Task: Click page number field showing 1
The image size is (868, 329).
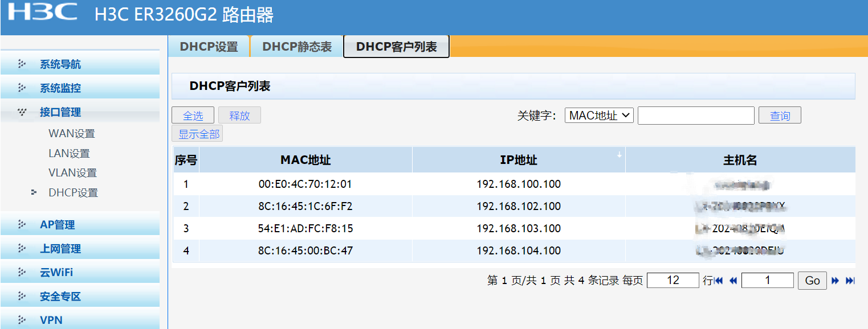Action: 768,280
